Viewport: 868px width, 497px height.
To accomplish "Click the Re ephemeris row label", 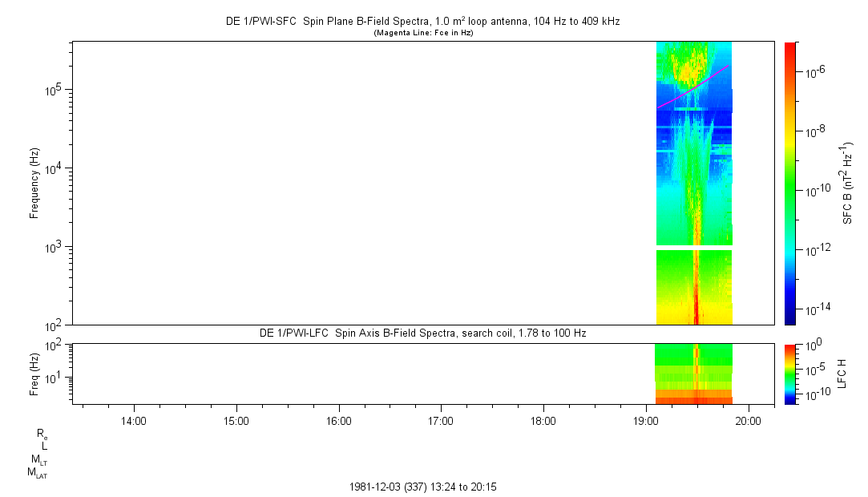I will click(x=42, y=434).
